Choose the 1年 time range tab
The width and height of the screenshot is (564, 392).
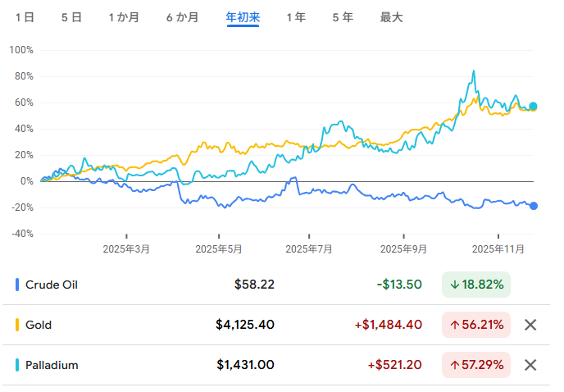coord(296,17)
